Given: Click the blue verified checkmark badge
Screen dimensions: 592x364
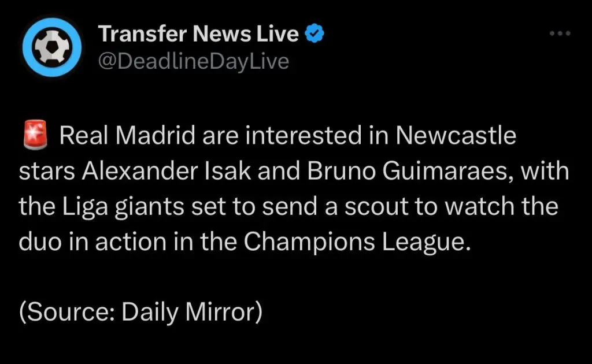Looking at the screenshot, I should (x=314, y=35).
